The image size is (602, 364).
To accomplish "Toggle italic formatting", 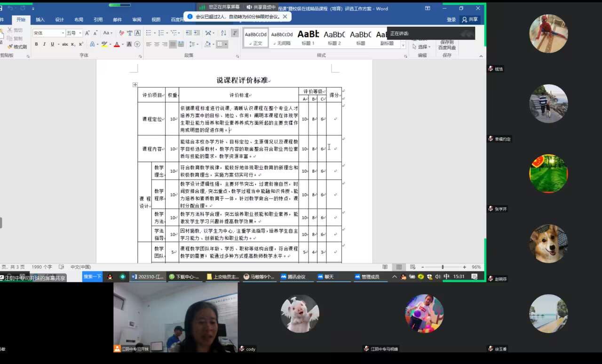I will click(44, 44).
